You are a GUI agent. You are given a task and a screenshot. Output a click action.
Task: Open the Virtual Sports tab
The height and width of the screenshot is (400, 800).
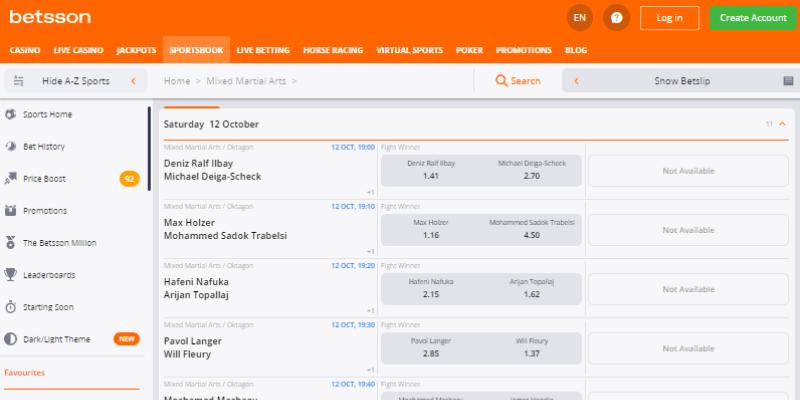click(x=410, y=50)
